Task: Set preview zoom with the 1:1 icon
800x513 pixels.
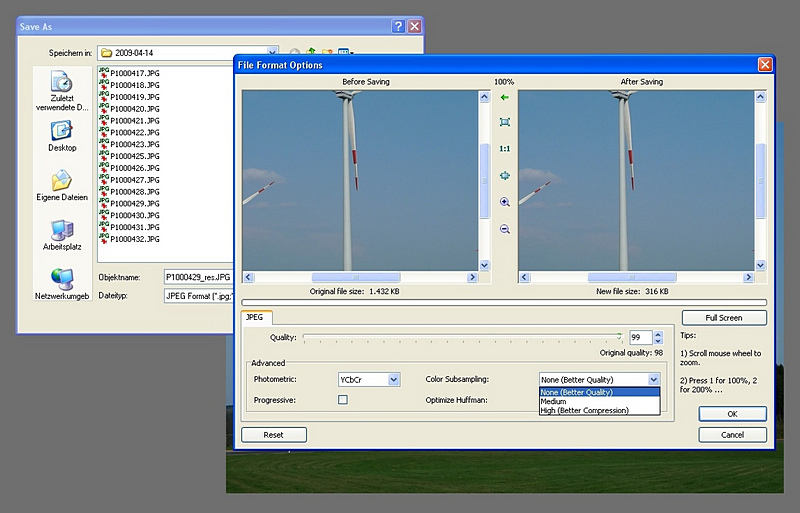Action: [505, 149]
